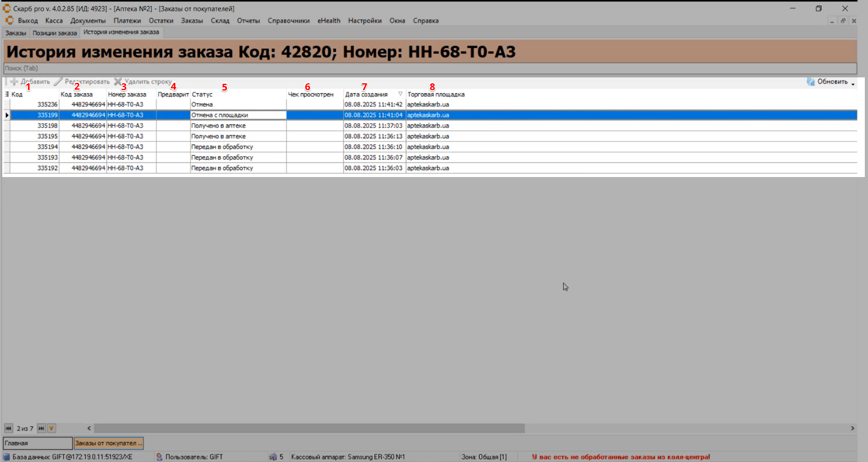Switch to the Главная window tab
This screenshot has width=868, height=462.
click(x=37, y=443)
